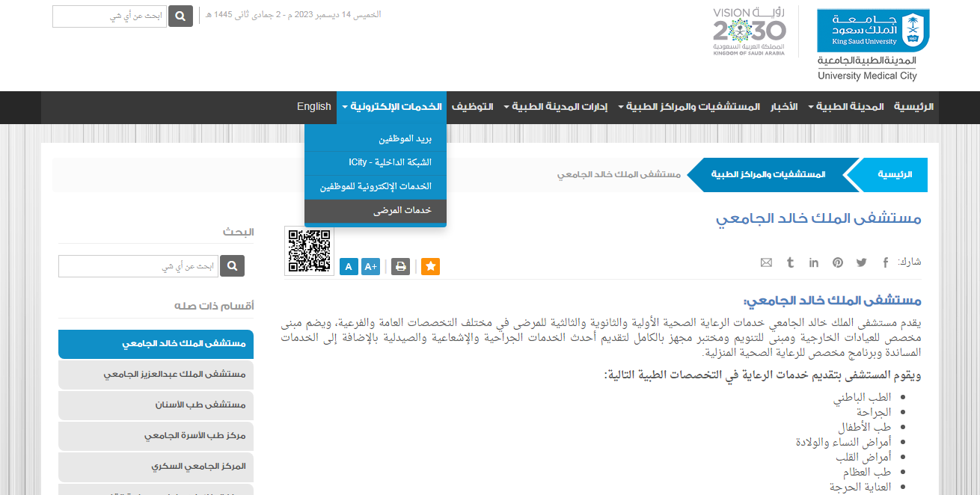
Task: Open مستشفى طب الأسنان in sidebar
Action: click(156, 405)
